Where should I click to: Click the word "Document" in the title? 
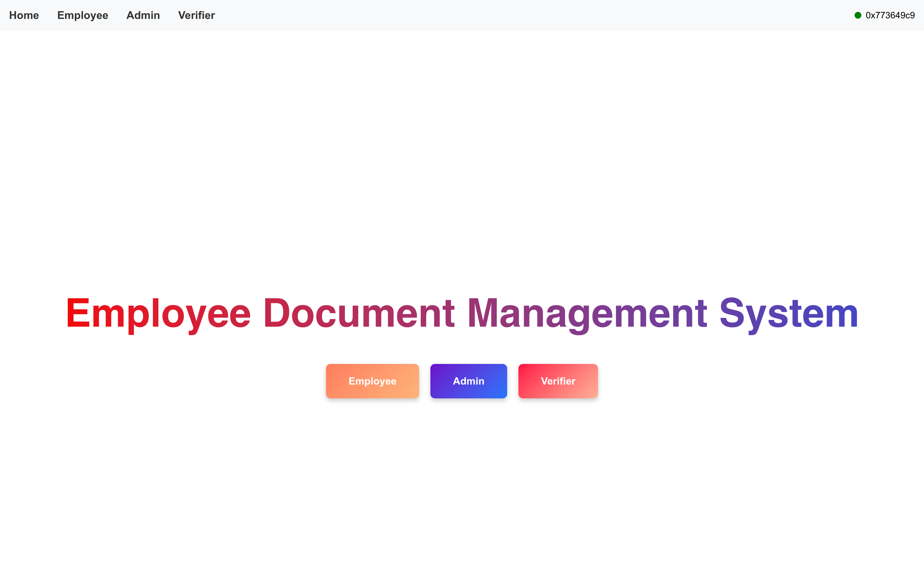359,313
